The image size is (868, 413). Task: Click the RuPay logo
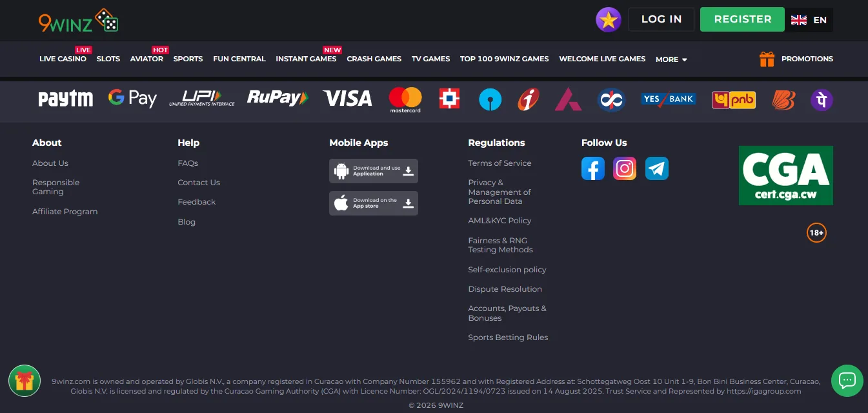point(278,98)
